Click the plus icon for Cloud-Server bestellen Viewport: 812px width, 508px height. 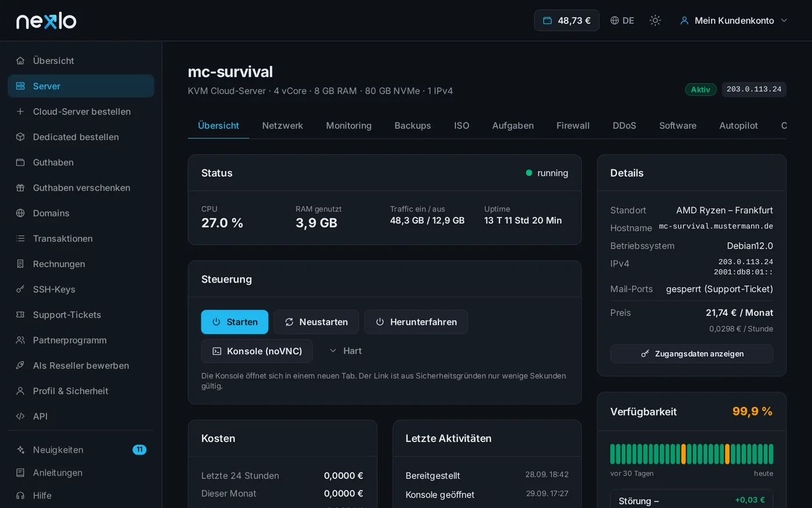[x=20, y=111]
